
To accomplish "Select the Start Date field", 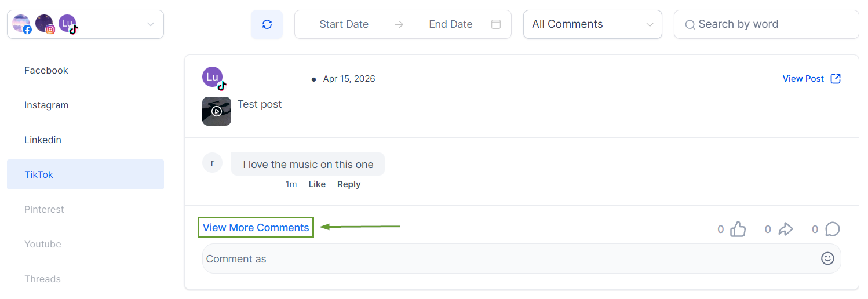I will (344, 24).
